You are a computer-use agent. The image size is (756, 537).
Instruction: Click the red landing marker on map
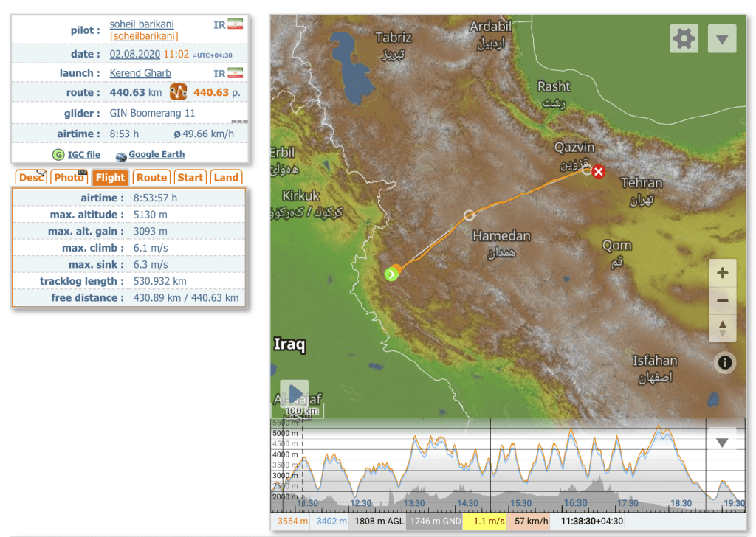pyautogui.click(x=599, y=172)
